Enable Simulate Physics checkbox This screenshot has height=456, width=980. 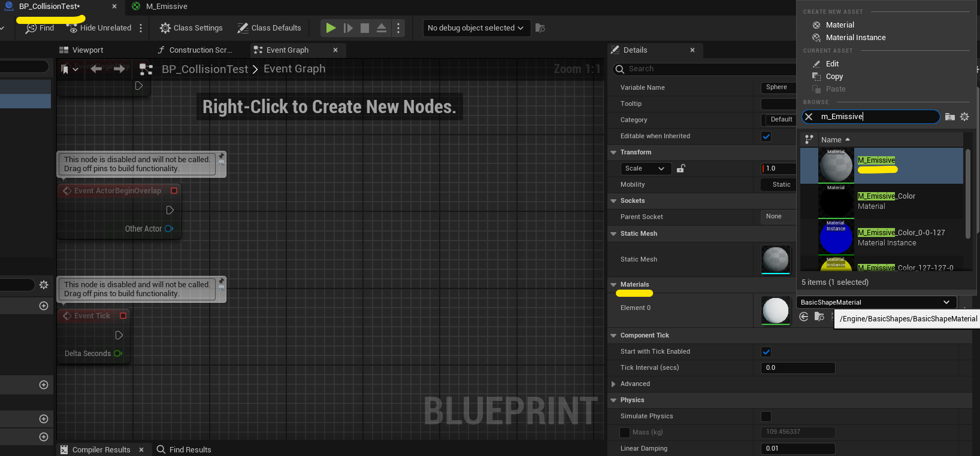click(766, 417)
